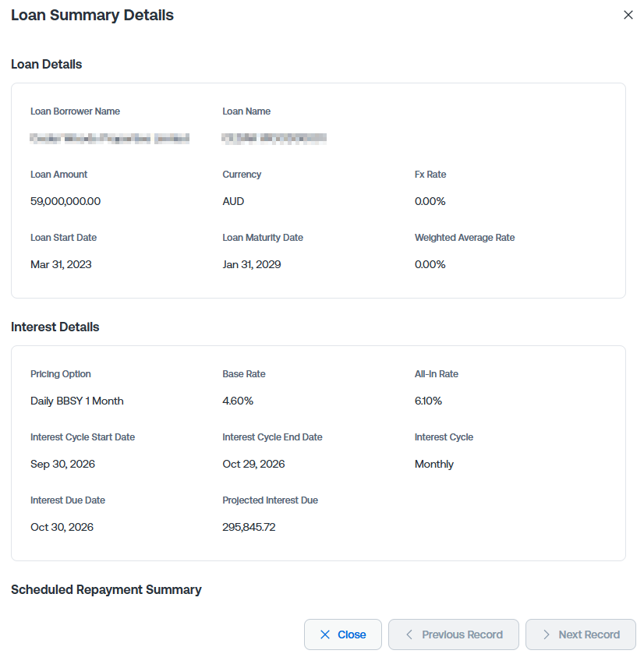Click the Pricing Option label
The image size is (644, 661).
click(60, 374)
